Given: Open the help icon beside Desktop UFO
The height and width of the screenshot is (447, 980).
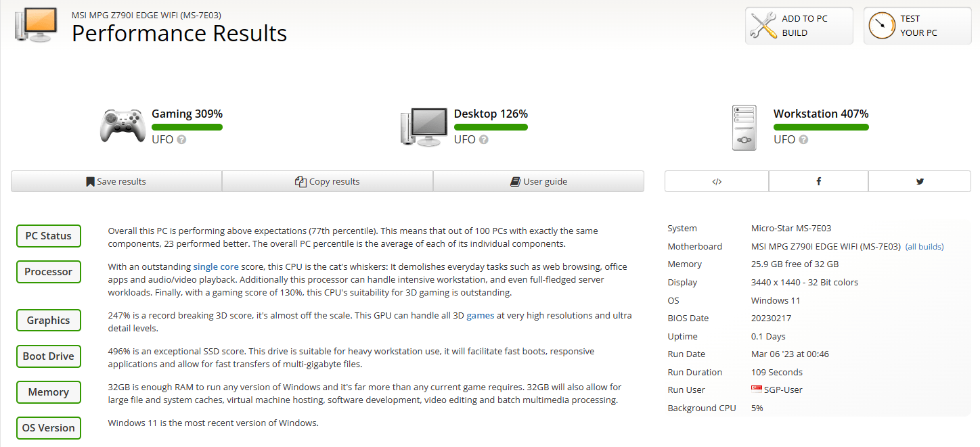Looking at the screenshot, I should pyautogui.click(x=484, y=140).
